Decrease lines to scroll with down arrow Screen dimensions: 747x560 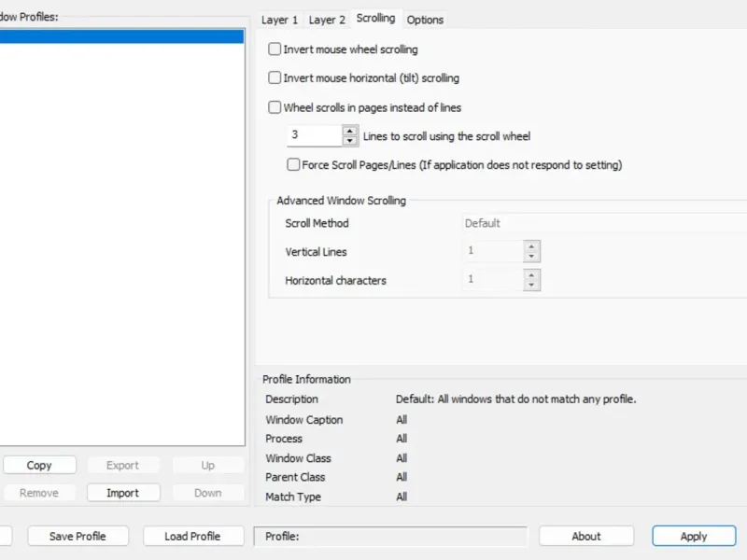pyautogui.click(x=350, y=141)
